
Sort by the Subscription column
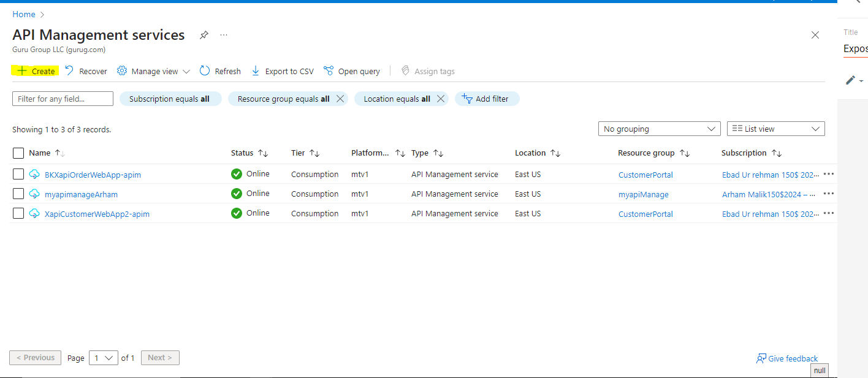(752, 153)
